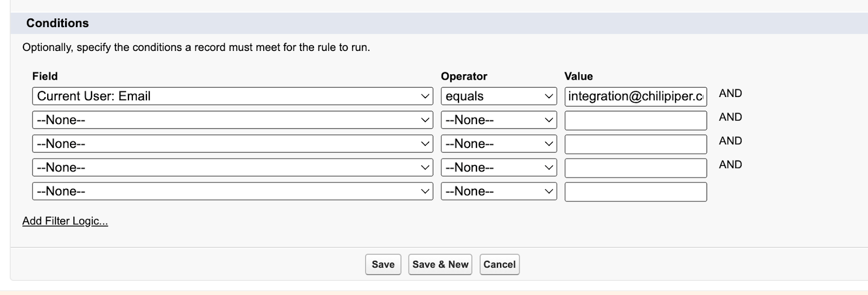Image resolution: width=868 pixels, height=295 pixels.
Task: Click the empty Value field in third row
Action: coord(635,144)
